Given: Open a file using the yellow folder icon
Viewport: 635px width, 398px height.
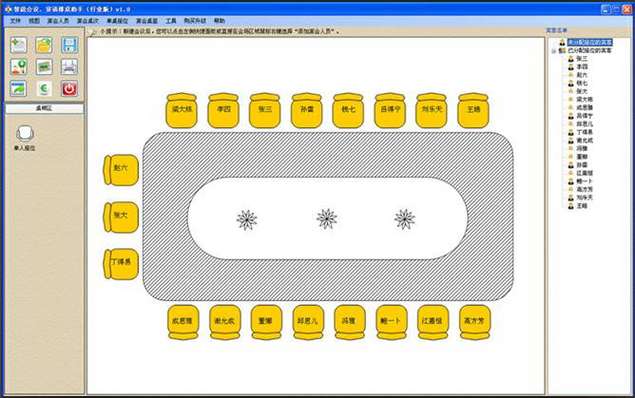Looking at the screenshot, I should pyautogui.click(x=44, y=45).
